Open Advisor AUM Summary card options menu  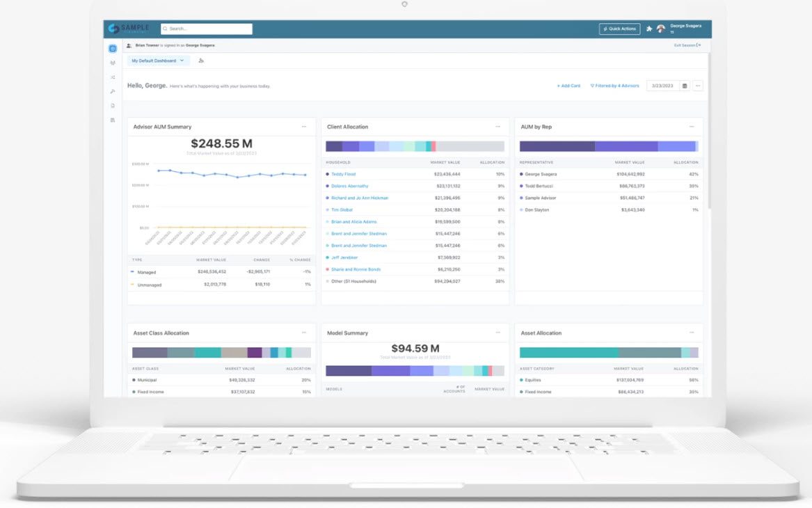(x=303, y=127)
